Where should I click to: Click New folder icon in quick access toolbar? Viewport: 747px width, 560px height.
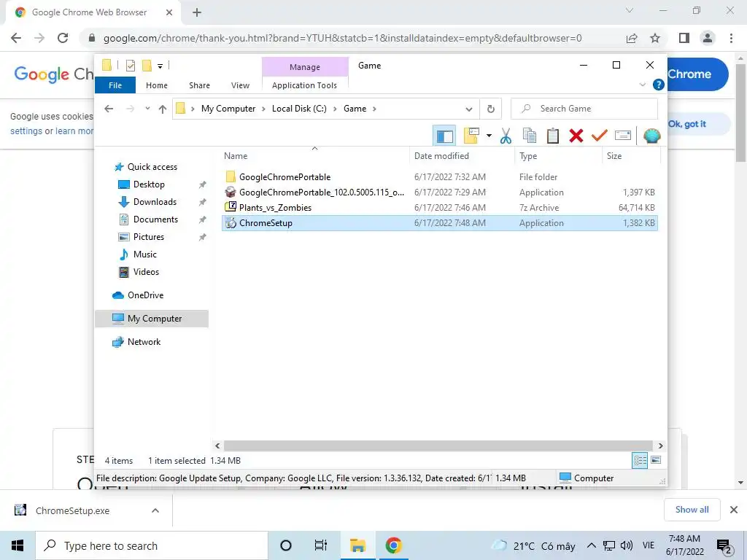pyautogui.click(x=147, y=66)
